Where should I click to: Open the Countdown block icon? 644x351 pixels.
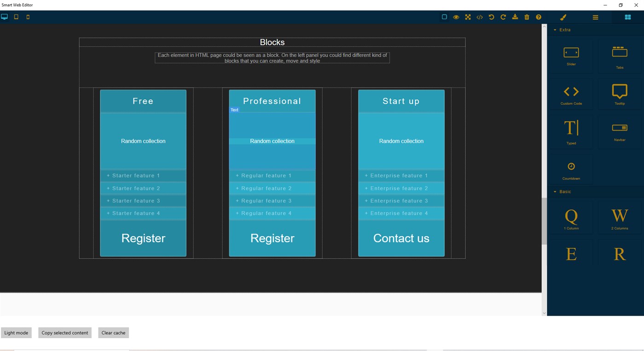571,168
